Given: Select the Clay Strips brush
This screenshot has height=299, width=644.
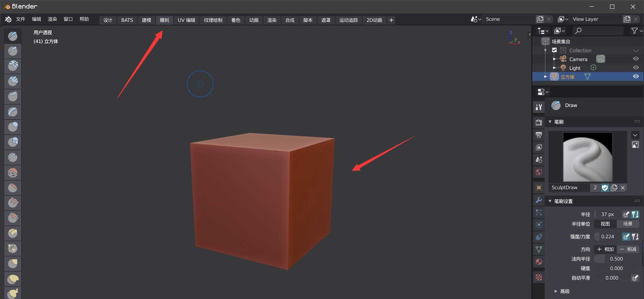Looking at the screenshot, I should click(x=13, y=82).
